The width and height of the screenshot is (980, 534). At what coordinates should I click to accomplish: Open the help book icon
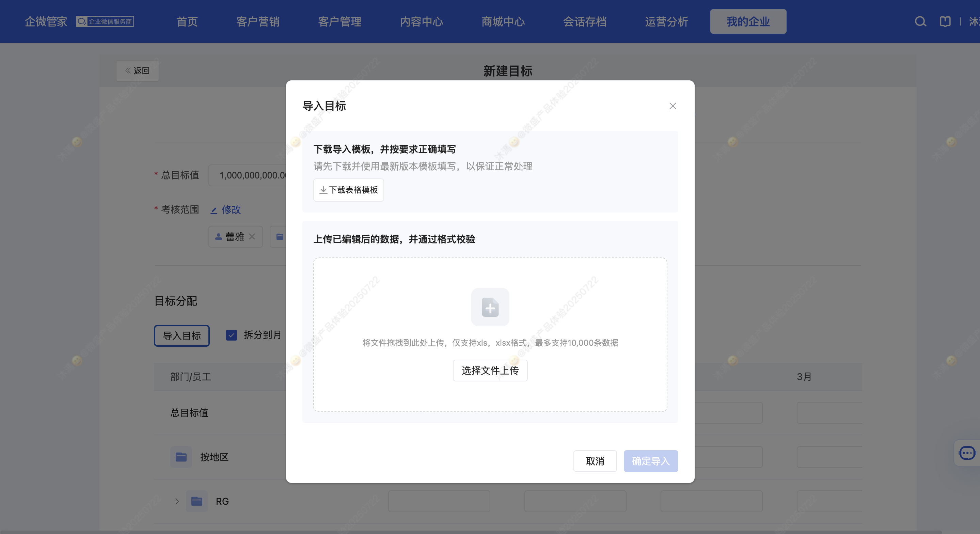tap(945, 21)
